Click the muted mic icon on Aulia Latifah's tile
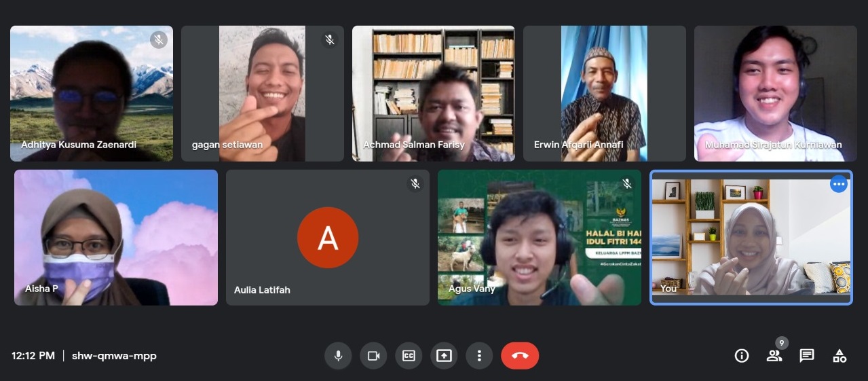The image size is (868, 381). coord(415,184)
